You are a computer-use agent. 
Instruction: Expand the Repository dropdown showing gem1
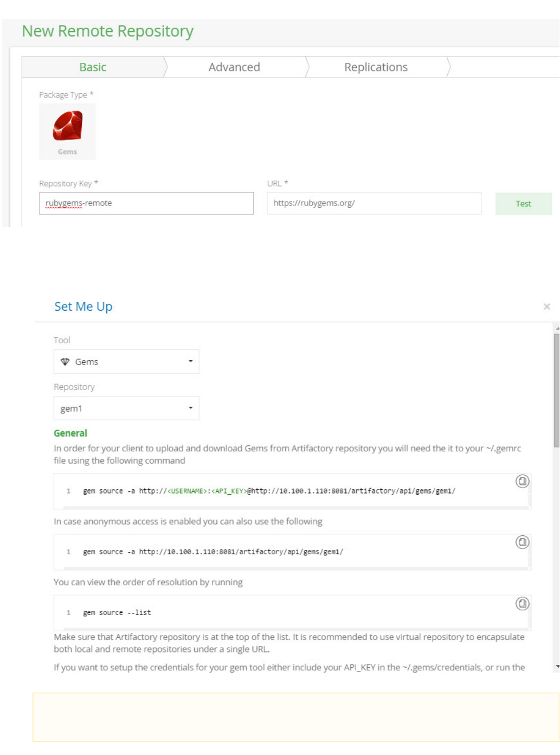(x=126, y=408)
